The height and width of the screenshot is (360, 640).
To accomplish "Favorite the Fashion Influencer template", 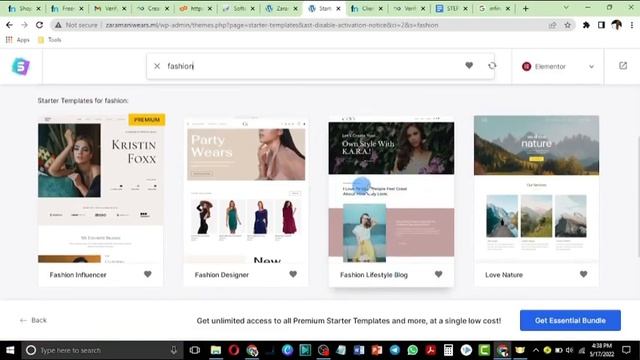I will [x=148, y=274].
